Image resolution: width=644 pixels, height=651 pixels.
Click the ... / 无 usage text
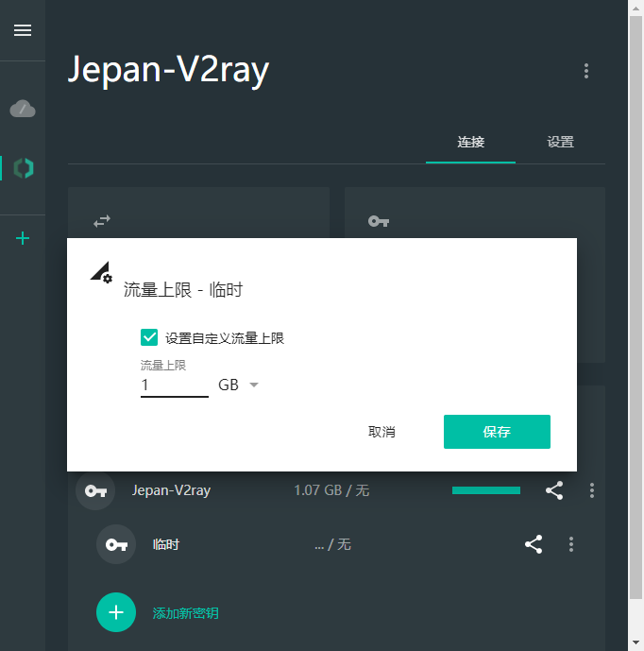click(x=332, y=544)
